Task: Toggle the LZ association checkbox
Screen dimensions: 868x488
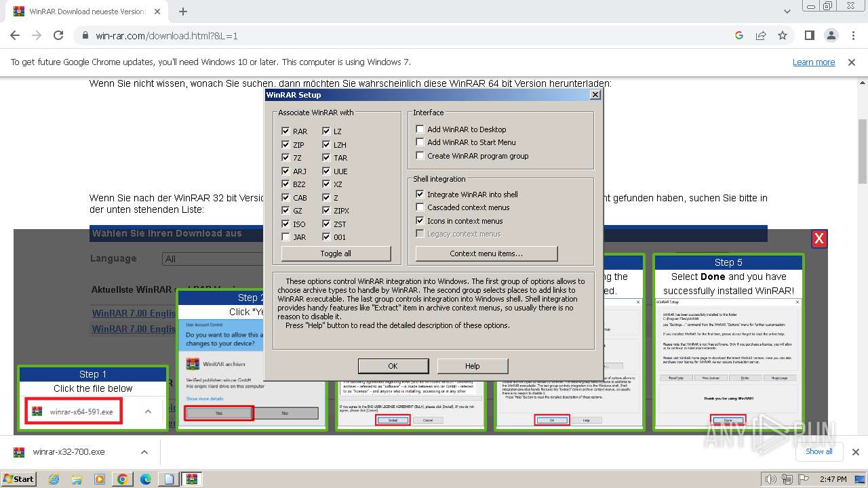Action: (326, 131)
